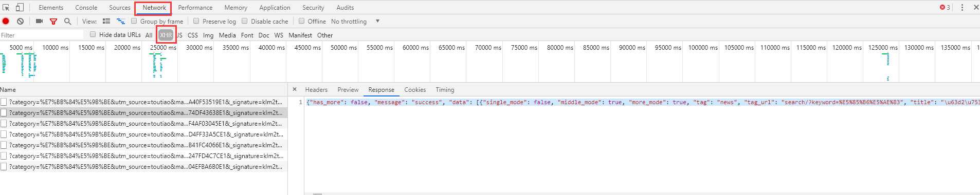980x195 pixels.
Task: Open the Security tab
Action: tap(313, 8)
